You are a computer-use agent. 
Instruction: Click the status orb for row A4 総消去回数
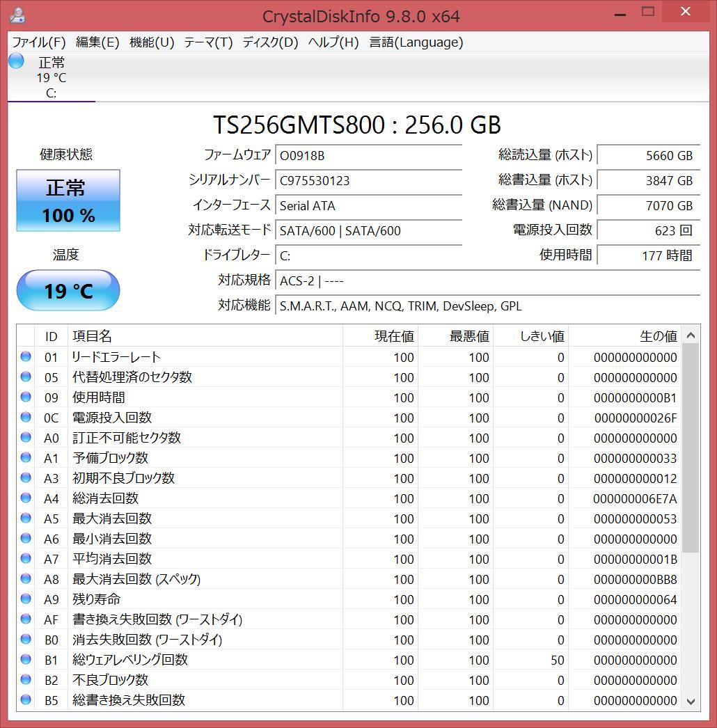(26, 498)
